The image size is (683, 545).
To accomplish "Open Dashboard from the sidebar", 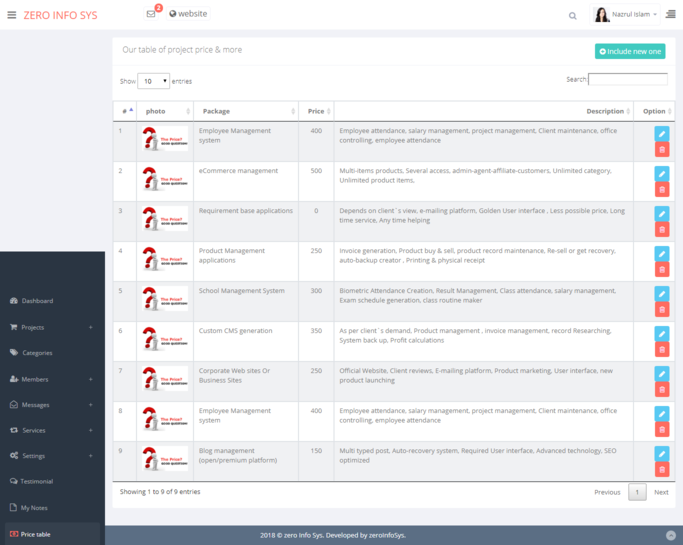I will pyautogui.click(x=37, y=301).
